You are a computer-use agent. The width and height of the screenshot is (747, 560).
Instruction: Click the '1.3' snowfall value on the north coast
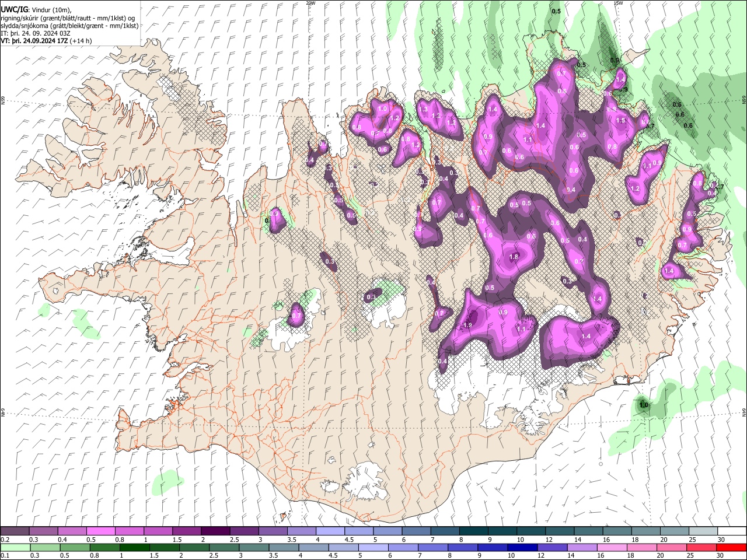[423, 109]
